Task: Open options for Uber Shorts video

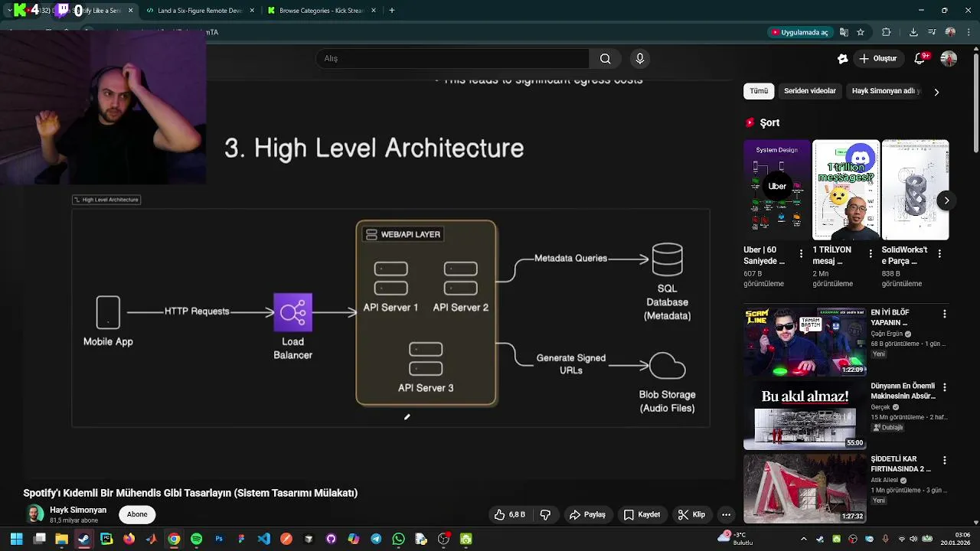Action: [x=801, y=253]
